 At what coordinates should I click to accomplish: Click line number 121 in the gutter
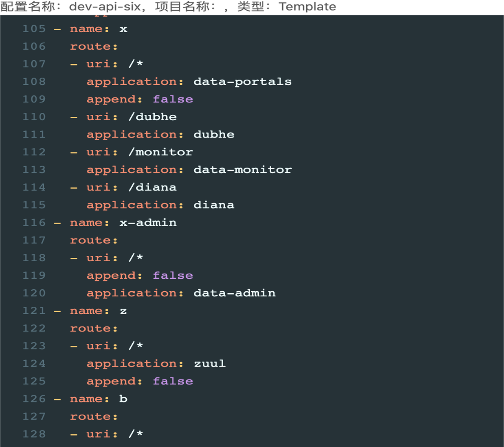34,311
